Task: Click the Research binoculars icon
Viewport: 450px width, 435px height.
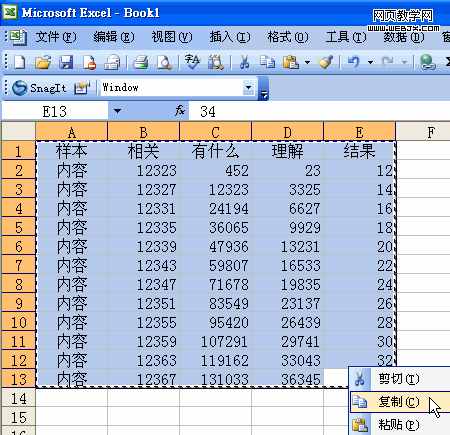Action: point(216,62)
